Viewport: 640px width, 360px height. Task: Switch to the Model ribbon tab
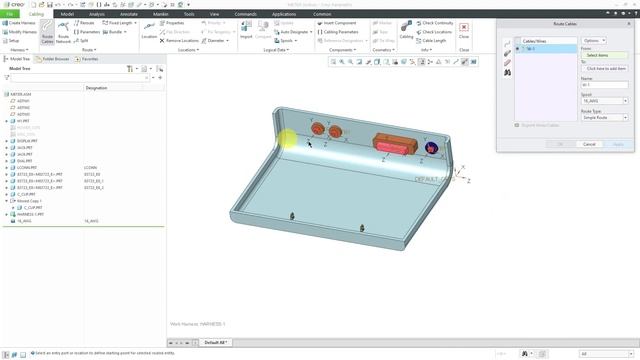click(x=67, y=14)
